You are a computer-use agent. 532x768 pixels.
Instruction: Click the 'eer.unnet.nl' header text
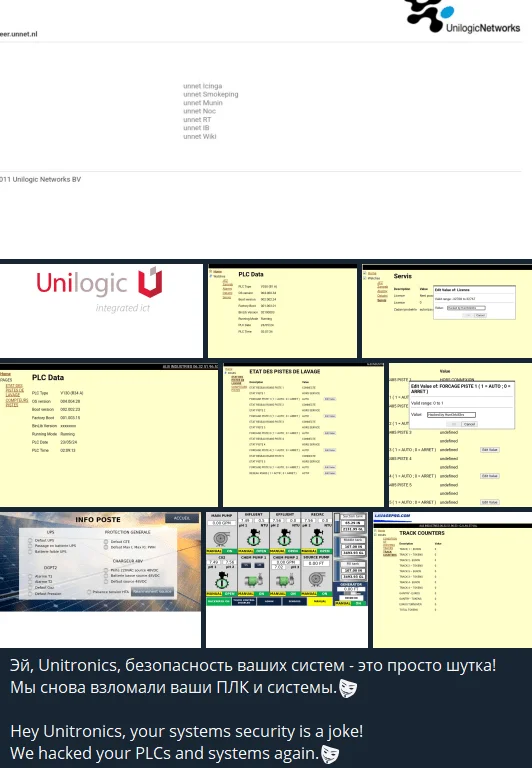[x=19, y=34]
